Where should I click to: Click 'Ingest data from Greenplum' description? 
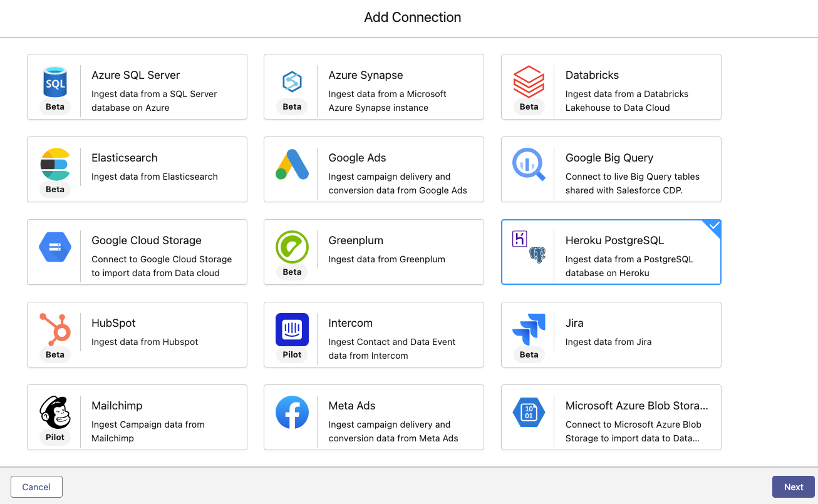point(386,259)
